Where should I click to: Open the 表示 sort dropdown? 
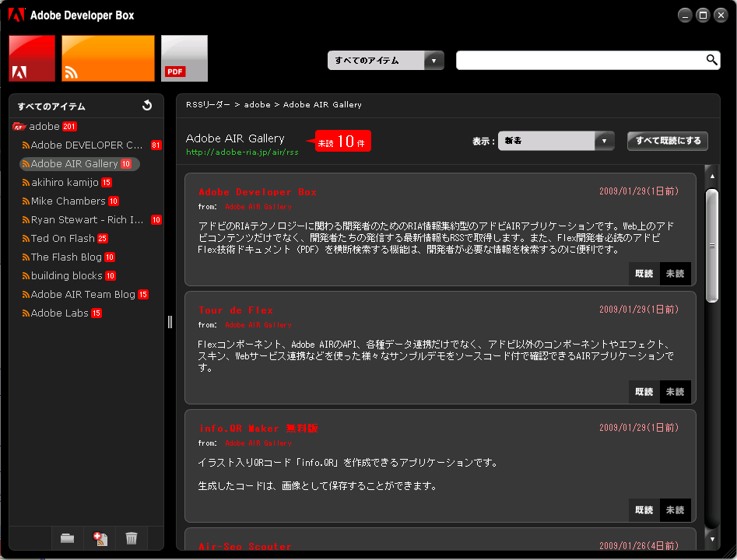pyautogui.click(x=556, y=141)
